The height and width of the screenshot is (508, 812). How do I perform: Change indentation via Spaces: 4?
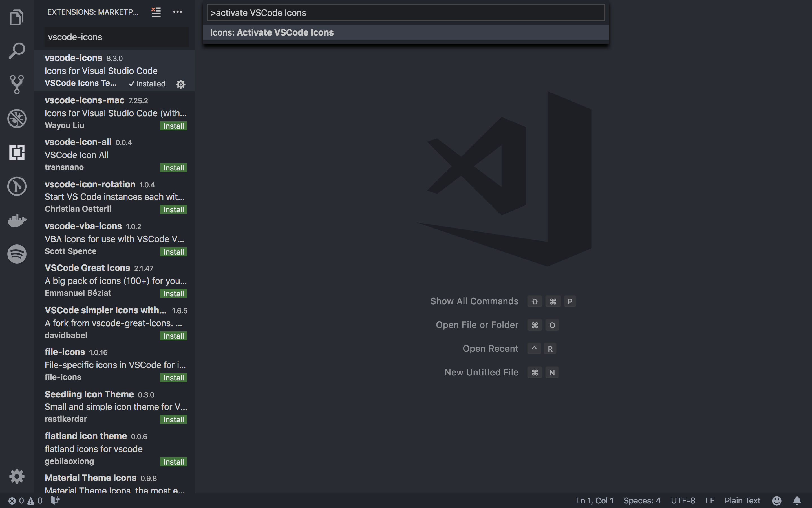pyautogui.click(x=642, y=501)
